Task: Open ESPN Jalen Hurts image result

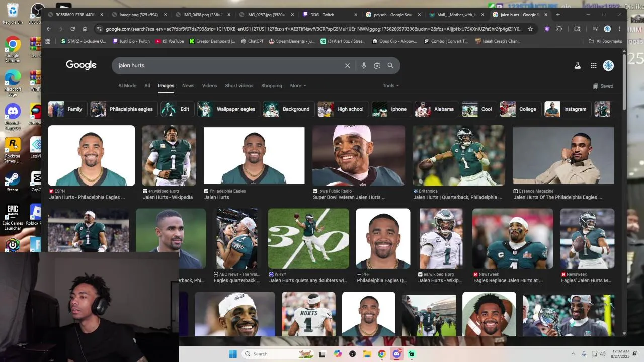Action: pos(92,156)
